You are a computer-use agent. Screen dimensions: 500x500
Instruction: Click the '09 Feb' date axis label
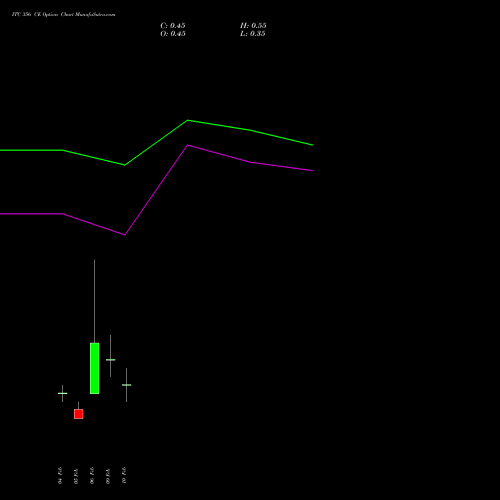coord(108,476)
